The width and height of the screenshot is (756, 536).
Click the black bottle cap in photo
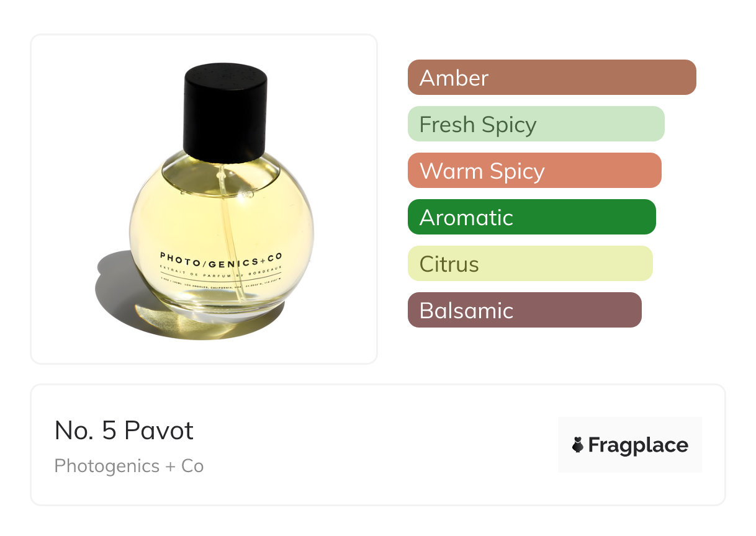click(226, 112)
